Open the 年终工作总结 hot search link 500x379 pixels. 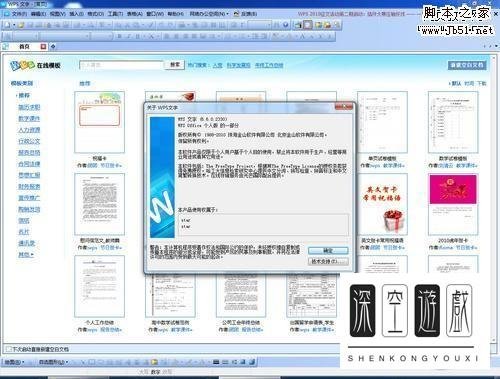(x=269, y=65)
